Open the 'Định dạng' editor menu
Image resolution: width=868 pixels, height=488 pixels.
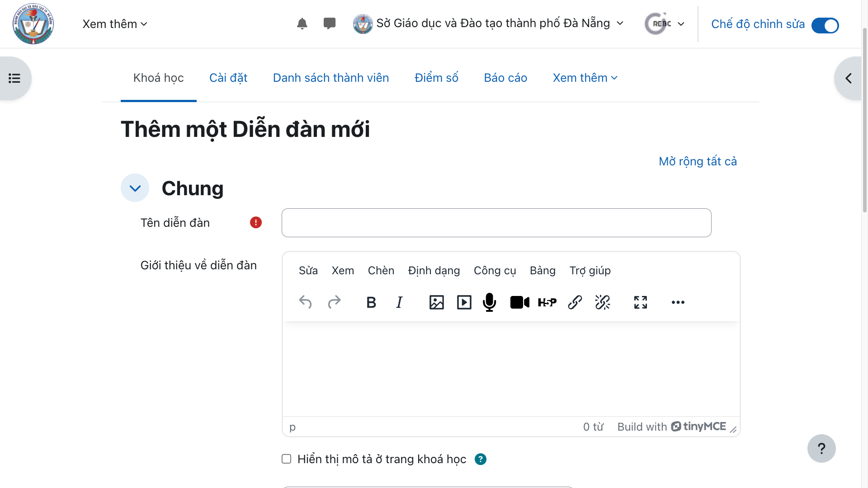[x=434, y=271]
